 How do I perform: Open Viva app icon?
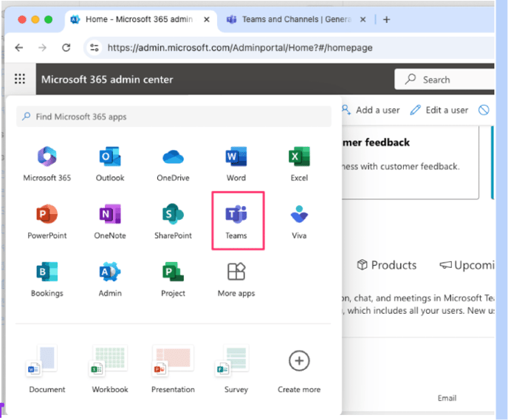point(299,214)
